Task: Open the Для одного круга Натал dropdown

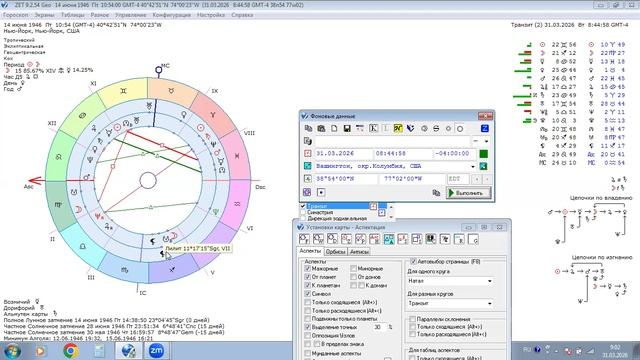Action: (x=450, y=281)
